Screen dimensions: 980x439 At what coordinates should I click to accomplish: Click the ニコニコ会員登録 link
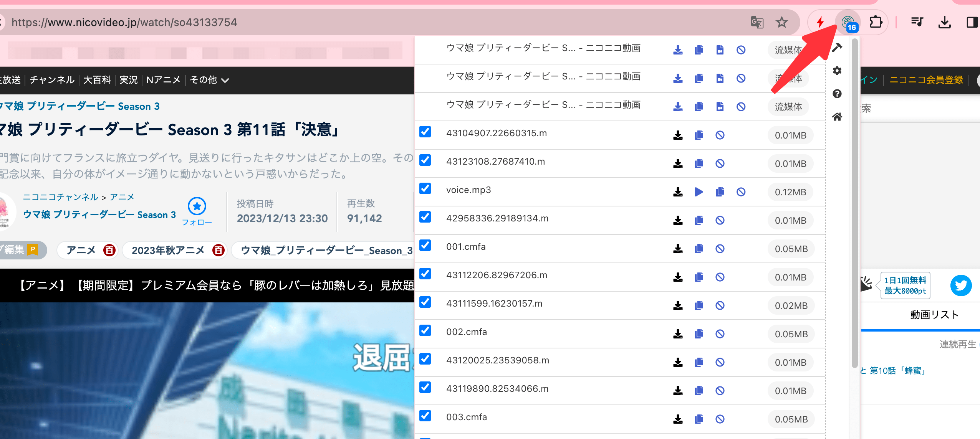pyautogui.click(x=926, y=80)
